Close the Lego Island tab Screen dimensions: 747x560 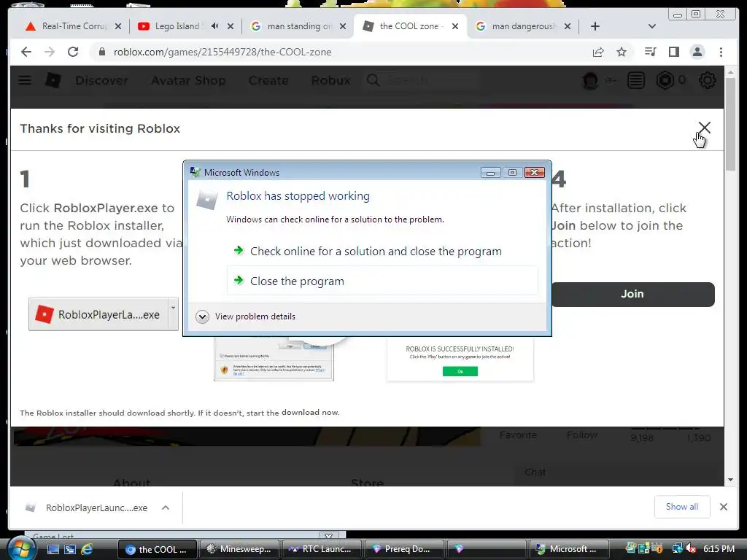231,26
